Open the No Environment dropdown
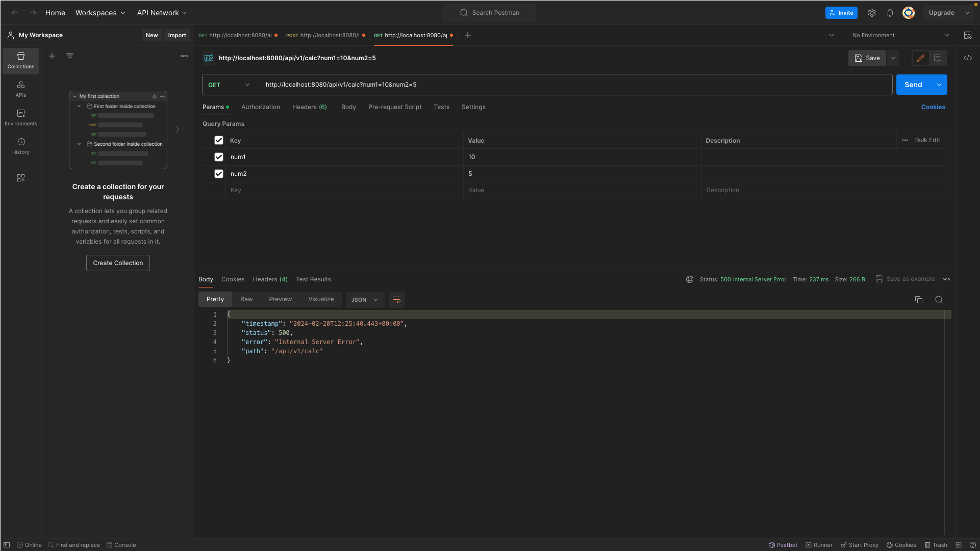Screen dimensions: 980x551 pos(900,35)
